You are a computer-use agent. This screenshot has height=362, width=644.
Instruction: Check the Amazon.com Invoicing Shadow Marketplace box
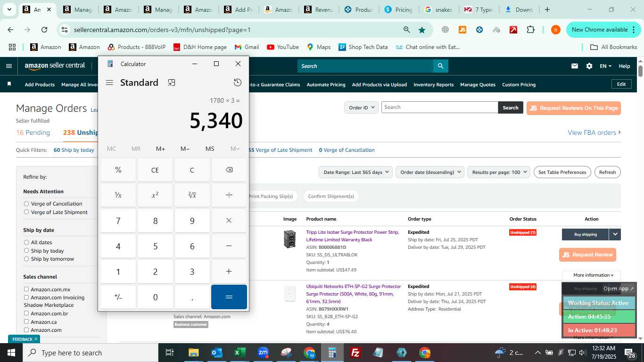tap(26, 297)
